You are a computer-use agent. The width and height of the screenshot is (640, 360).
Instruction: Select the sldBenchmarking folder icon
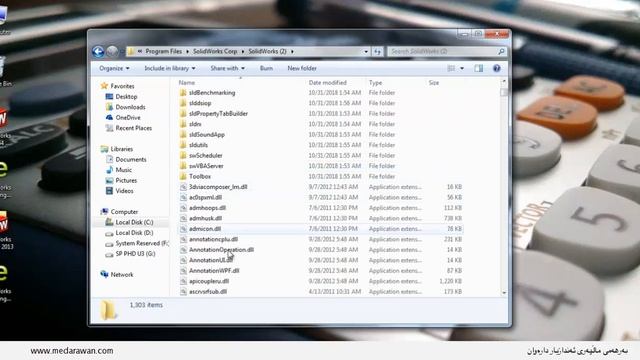click(183, 93)
